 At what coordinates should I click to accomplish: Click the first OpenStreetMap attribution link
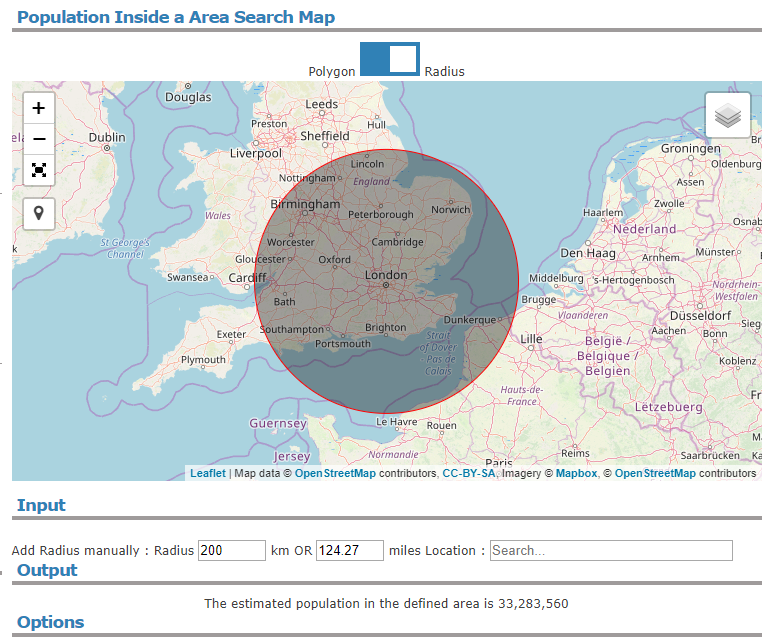[335, 474]
